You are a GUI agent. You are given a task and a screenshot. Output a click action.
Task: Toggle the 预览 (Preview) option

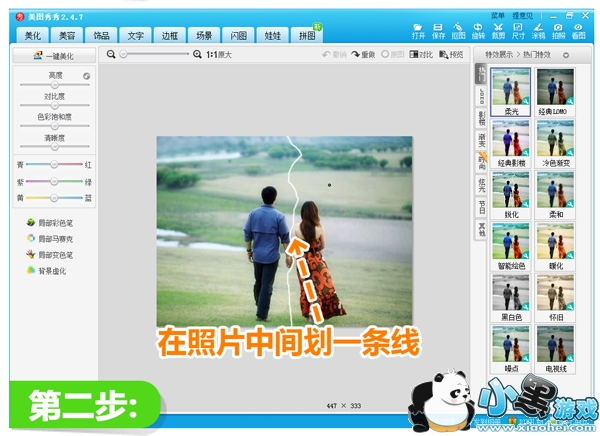point(451,54)
